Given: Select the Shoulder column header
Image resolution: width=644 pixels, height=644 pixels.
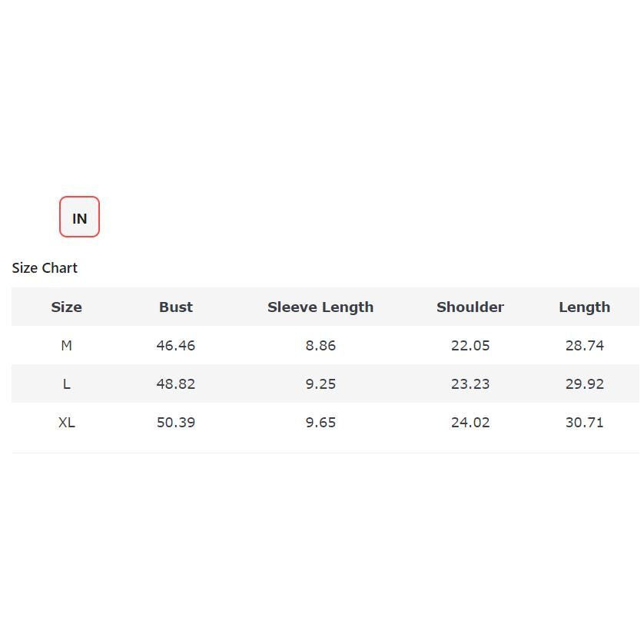Looking at the screenshot, I should coord(470,307).
